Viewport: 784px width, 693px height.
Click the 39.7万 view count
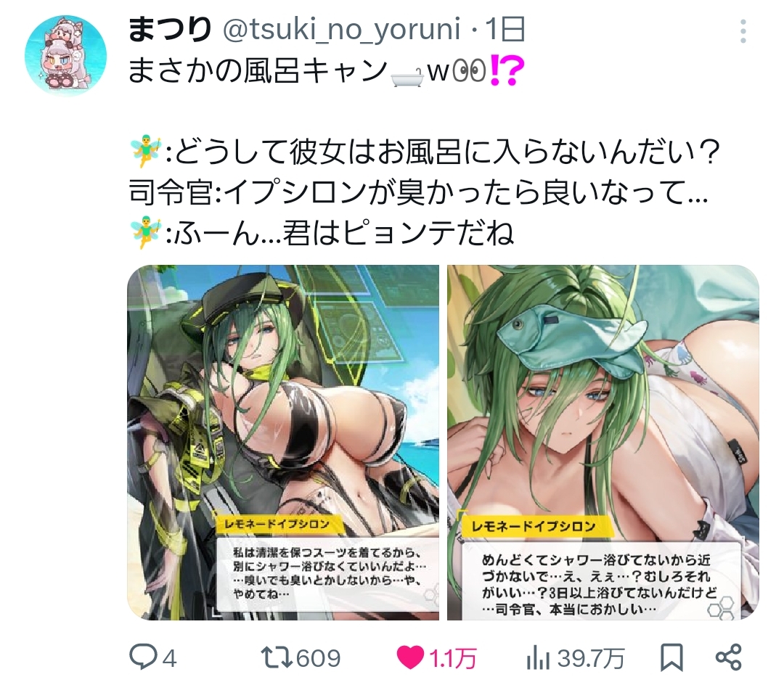[x=590, y=658]
